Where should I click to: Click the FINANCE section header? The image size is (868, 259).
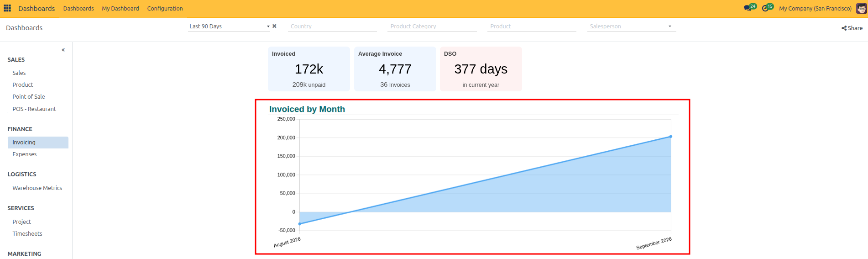pos(20,129)
